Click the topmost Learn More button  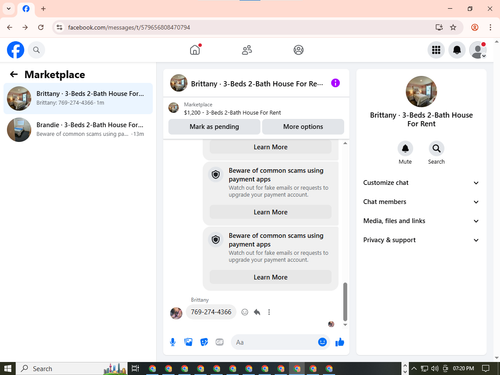[x=270, y=147]
